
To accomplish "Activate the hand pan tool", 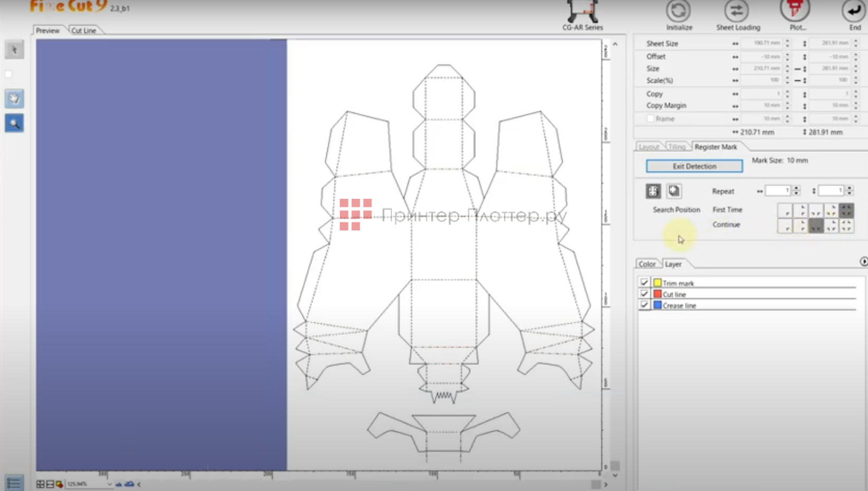I will coord(14,99).
